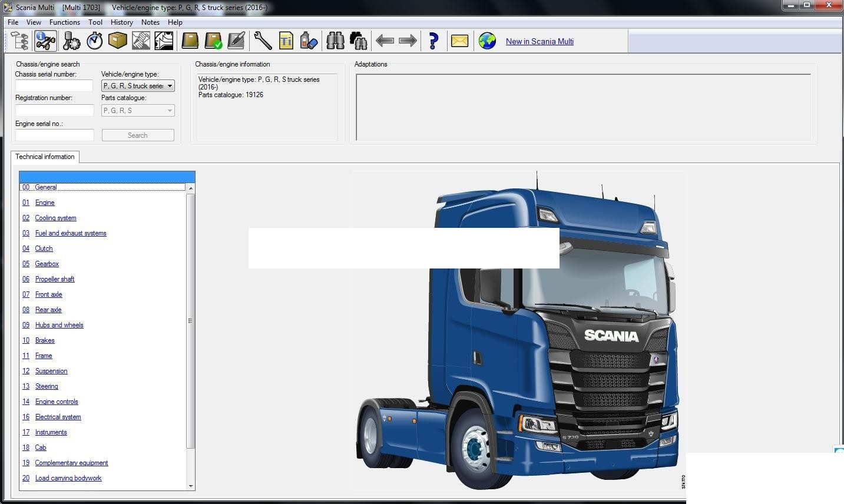The width and height of the screenshot is (844, 504).
Task: Open the Functions menu
Action: click(65, 22)
